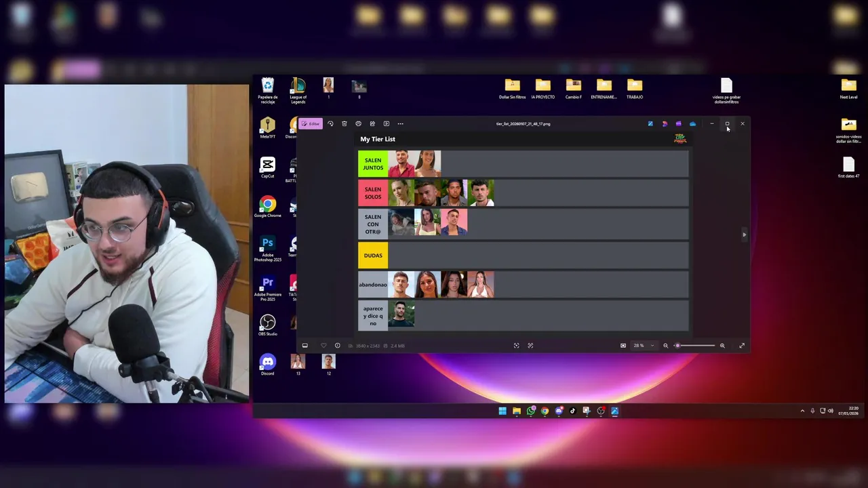Open Discord desktop icon
868x488 pixels.
click(268, 365)
